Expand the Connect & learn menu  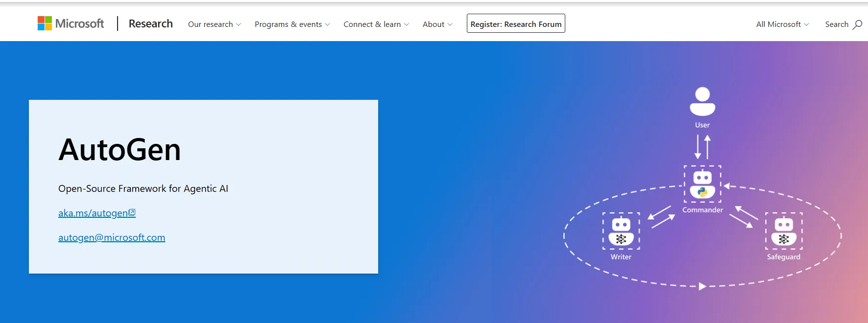(x=376, y=24)
